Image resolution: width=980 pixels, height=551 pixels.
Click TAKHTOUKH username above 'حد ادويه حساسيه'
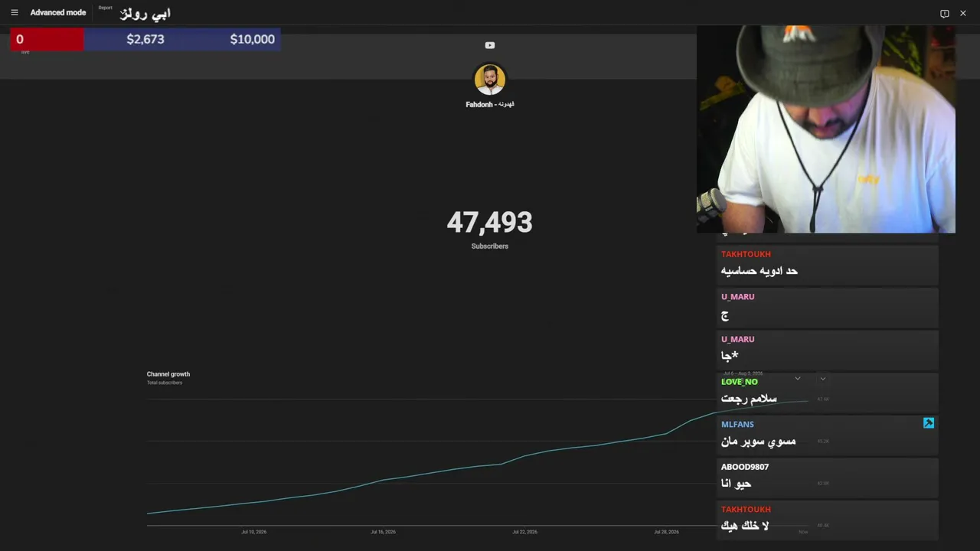[746, 254]
